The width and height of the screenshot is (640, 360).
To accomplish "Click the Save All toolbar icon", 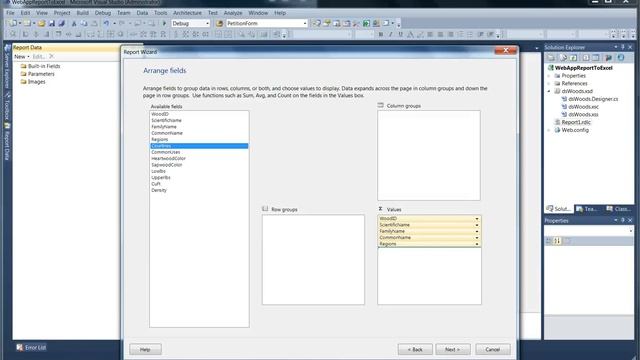I will (x=62, y=23).
